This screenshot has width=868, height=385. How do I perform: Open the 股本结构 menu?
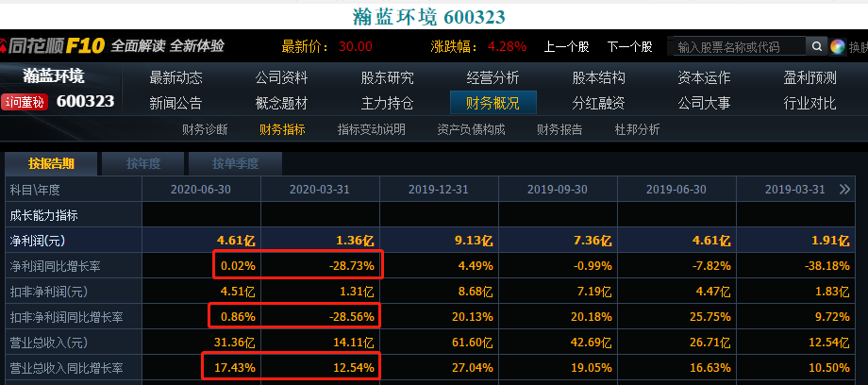click(x=598, y=77)
